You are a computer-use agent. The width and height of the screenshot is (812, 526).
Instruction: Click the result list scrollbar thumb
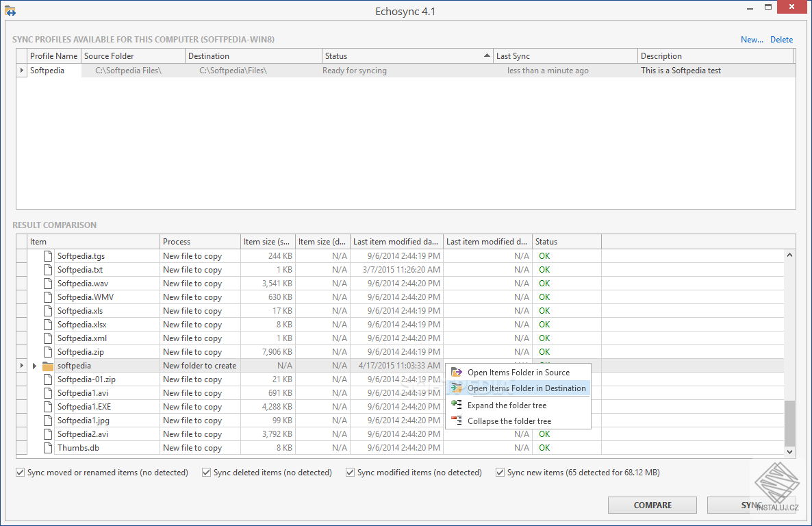789,423
